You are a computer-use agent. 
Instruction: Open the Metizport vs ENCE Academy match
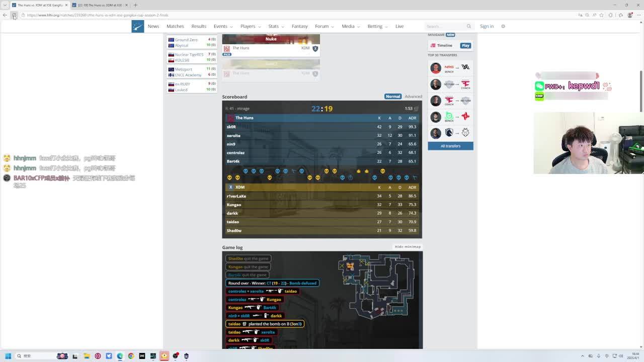[192, 72]
